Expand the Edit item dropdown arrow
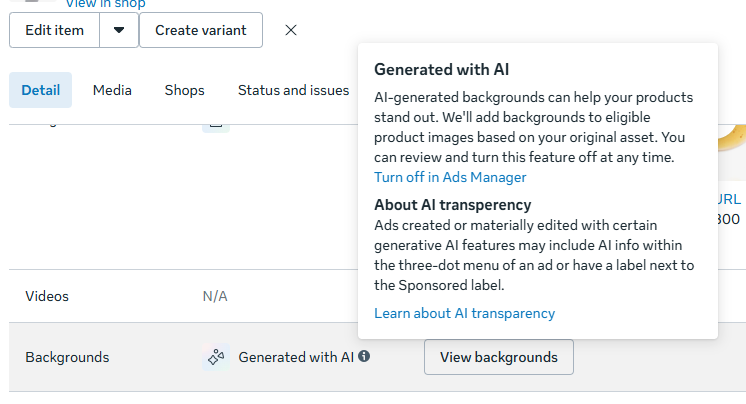Image resolution: width=746 pixels, height=404 pixels. [119, 30]
